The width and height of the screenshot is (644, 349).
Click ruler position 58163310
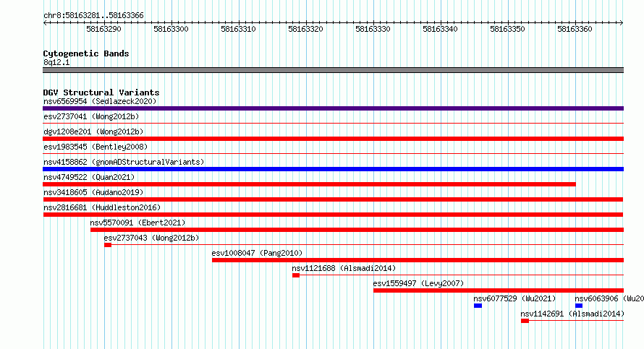click(x=238, y=29)
